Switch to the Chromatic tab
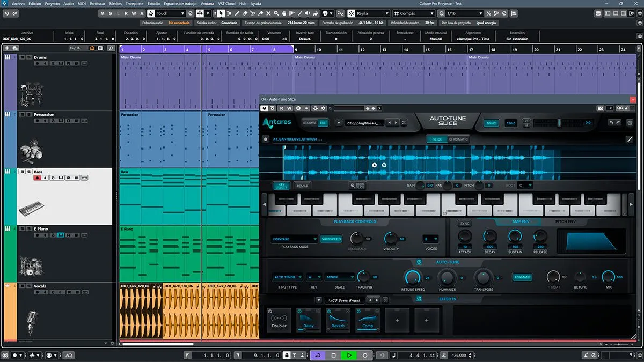The image size is (644, 362). pos(458,139)
